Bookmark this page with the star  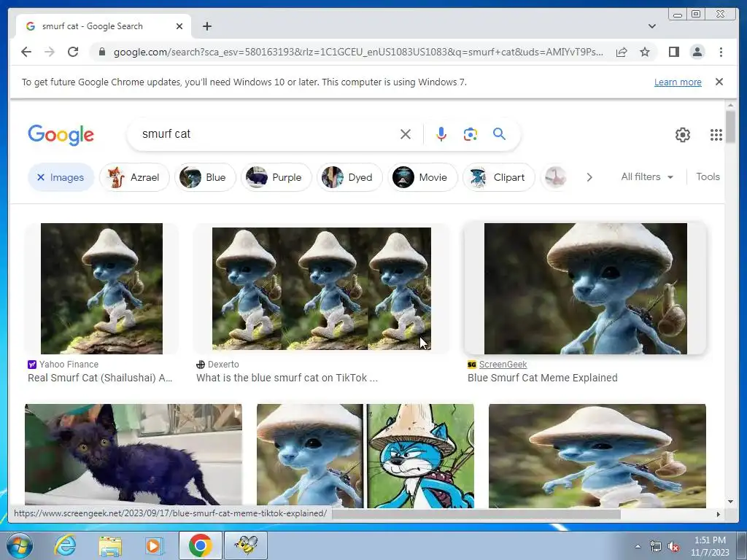coord(645,52)
